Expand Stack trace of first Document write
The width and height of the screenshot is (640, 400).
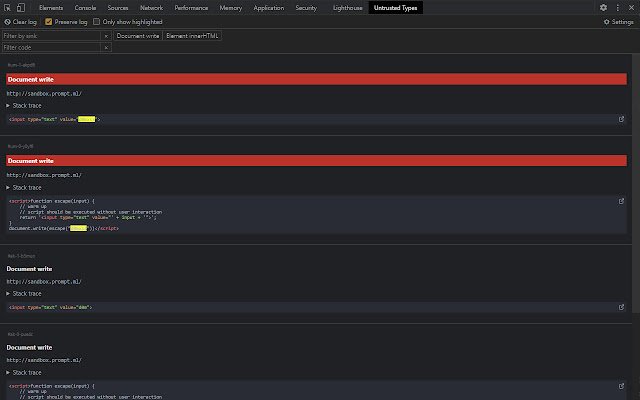(24, 106)
